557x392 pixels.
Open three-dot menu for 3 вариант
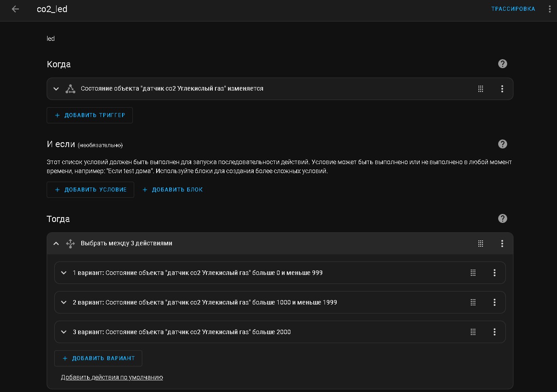495,332
